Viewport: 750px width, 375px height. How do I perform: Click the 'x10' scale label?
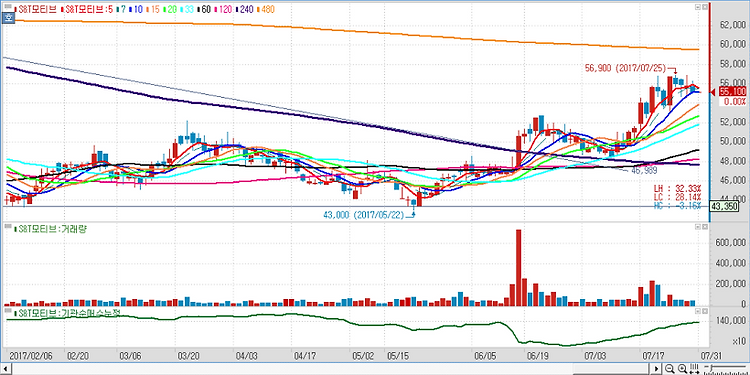pos(739,341)
